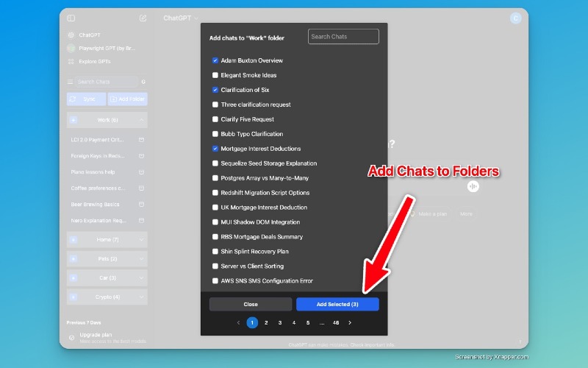Click the plus icon on Work folder
The image size is (588, 368).
[x=73, y=120]
